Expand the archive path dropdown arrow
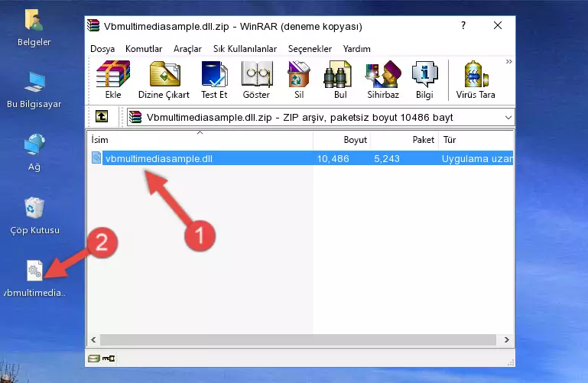 [508, 117]
